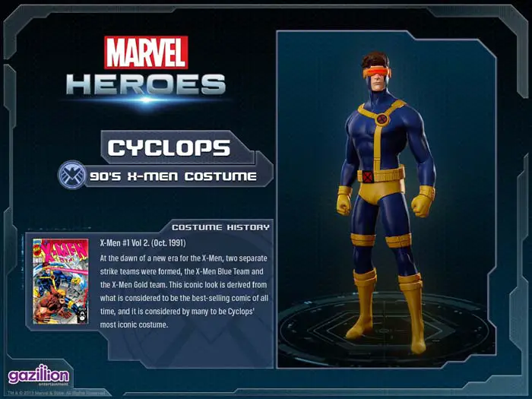Click the glowing blue flare under HEROES

point(146,100)
